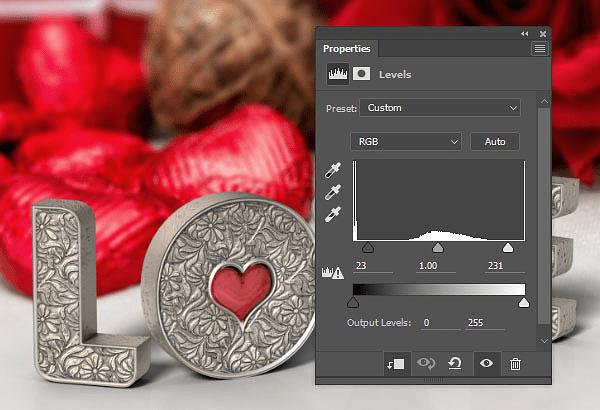The image size is (600, 410).
Task: Click panel scrollbar down arrow
Action: pyautogui.click(x=544, y=340)
